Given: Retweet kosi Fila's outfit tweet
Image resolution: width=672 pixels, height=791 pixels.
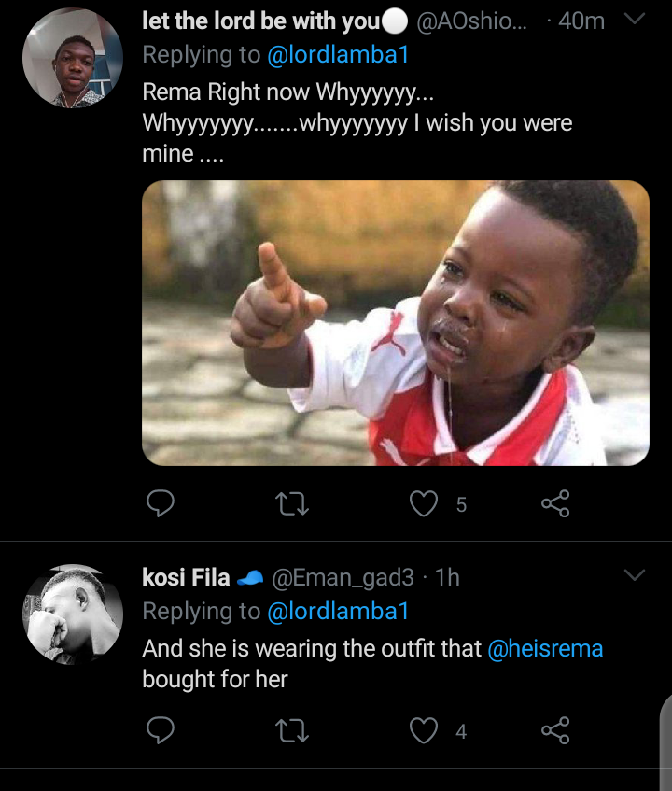Looking at the screenshot, I should [293, 731].
